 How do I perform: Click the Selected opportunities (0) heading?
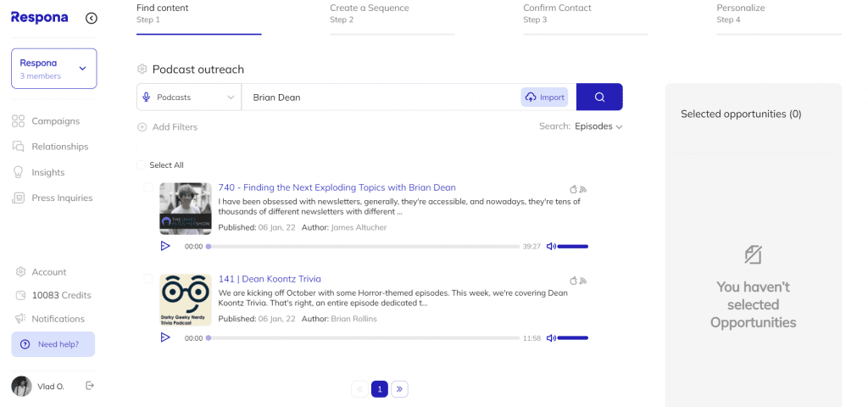741,114
